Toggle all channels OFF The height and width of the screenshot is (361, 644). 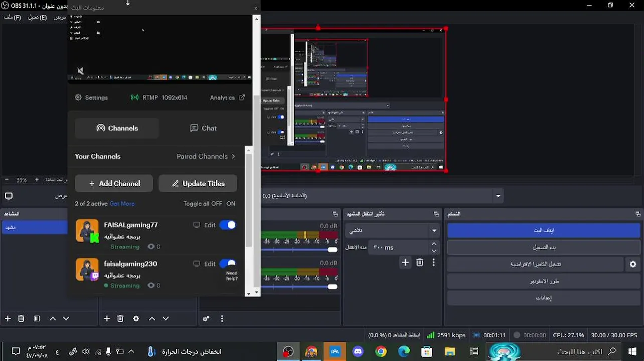click(x=216, y=204)
